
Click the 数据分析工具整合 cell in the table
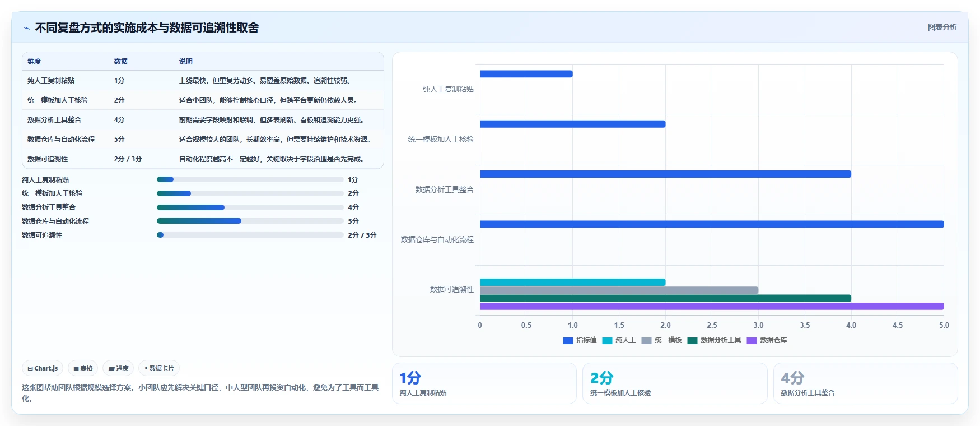[54, 120]
